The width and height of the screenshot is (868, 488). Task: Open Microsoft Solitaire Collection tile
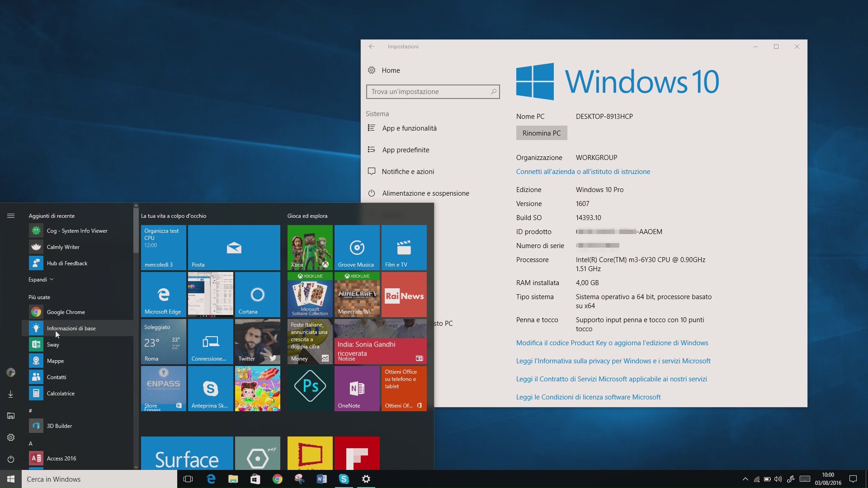pyautogui.click(x=310, y=295)
